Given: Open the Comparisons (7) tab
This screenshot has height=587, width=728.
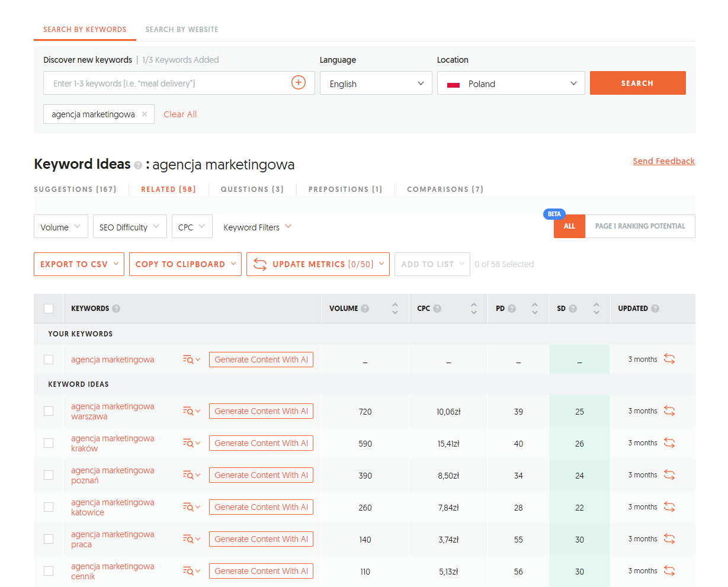Looking at the screenshot, I should [445, 190].
